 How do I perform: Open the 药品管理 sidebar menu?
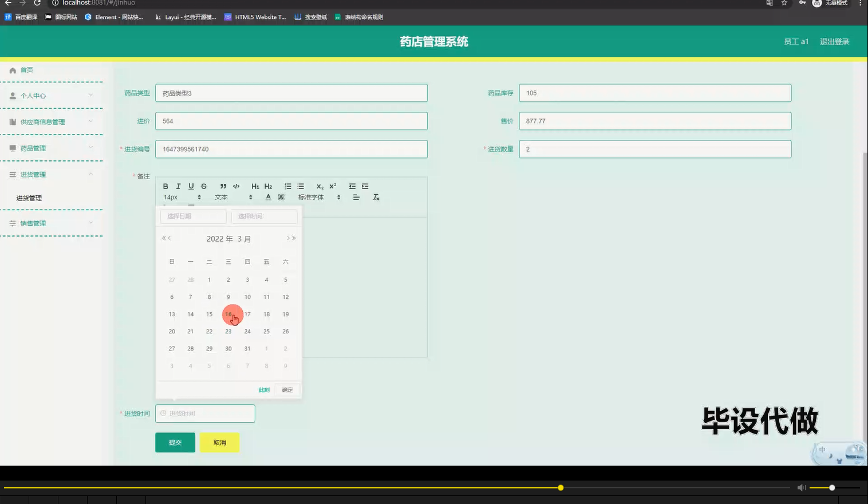coord(52,148)
